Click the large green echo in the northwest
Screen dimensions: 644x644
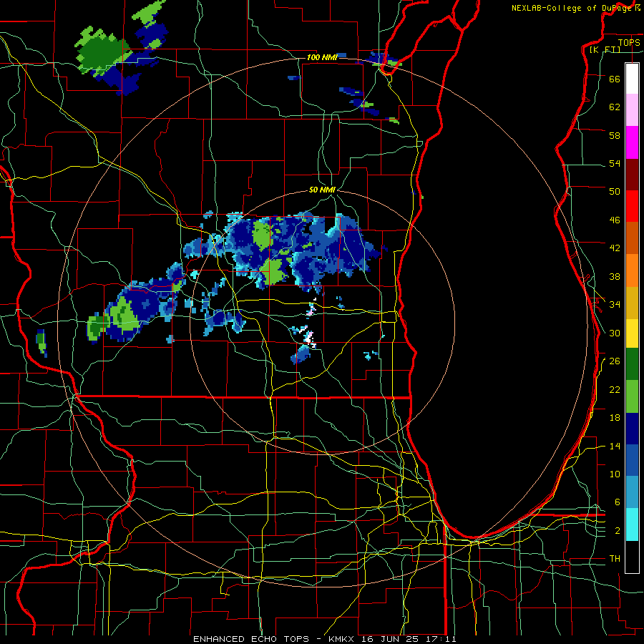(x=102, y=52)
